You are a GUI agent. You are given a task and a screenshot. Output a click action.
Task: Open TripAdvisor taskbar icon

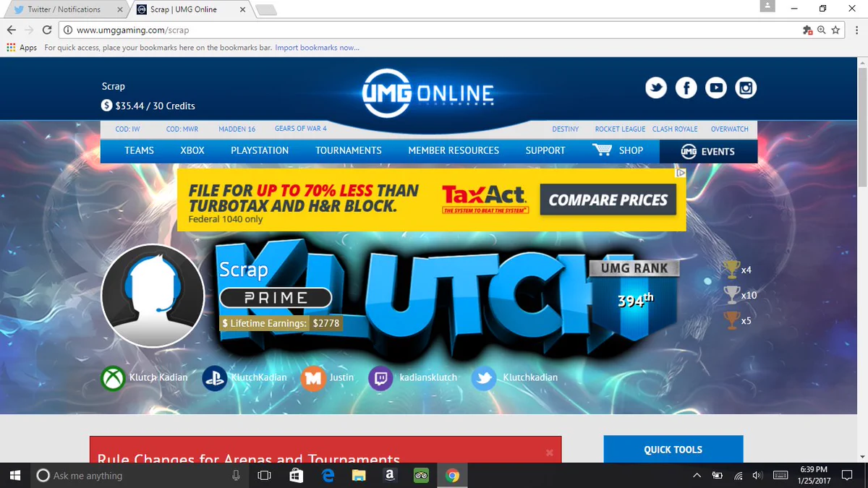click(421, 475)
